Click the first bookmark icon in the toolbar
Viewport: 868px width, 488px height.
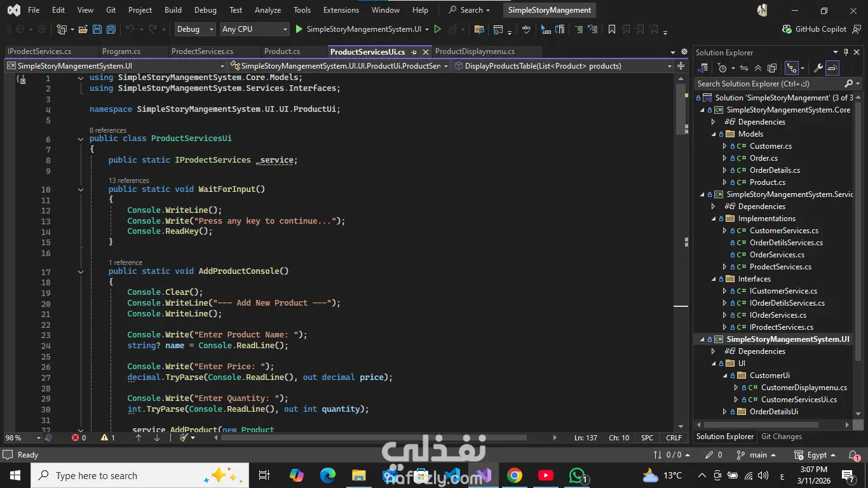[x=611, y=29]
